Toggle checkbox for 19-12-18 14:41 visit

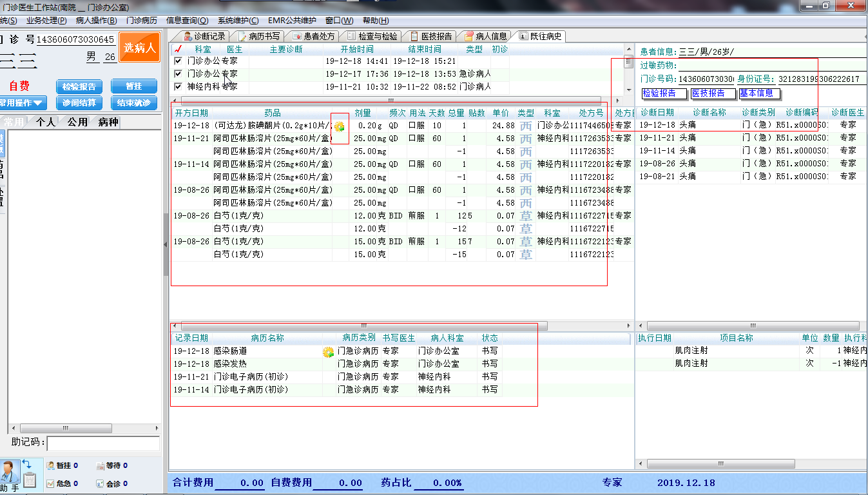[178, 61]
